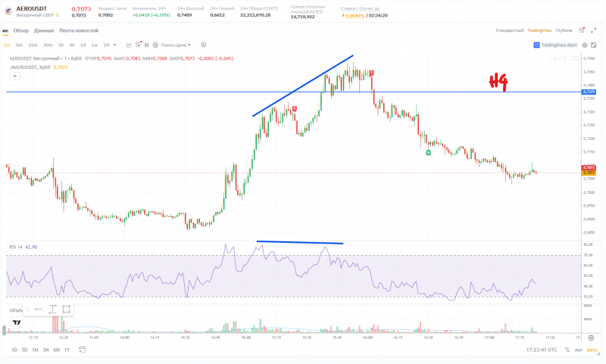Image resolution: width=606 pixels, height=364 pixels.
Task: Set date range to 1D
Action: (14, 350)
